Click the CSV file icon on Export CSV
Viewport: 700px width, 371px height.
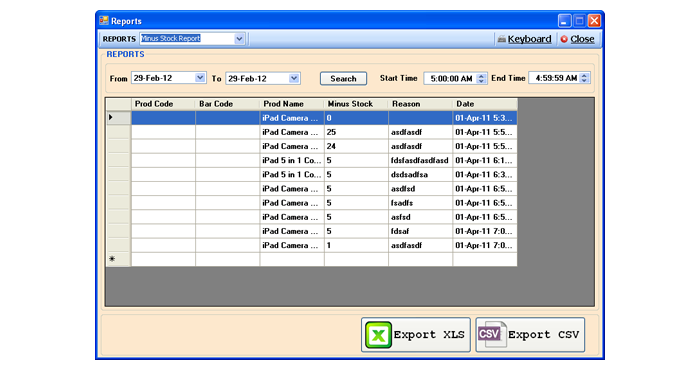(x=492, y=334)
